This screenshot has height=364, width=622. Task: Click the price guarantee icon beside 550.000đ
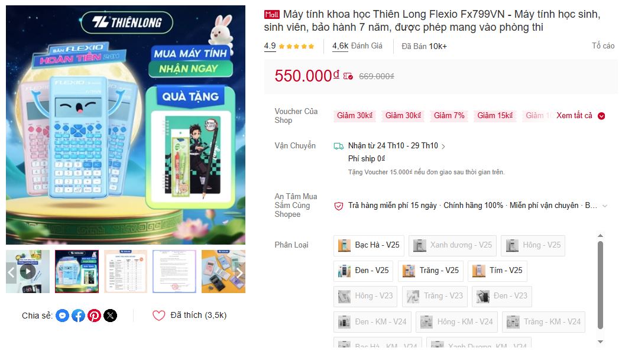[348, 76]
